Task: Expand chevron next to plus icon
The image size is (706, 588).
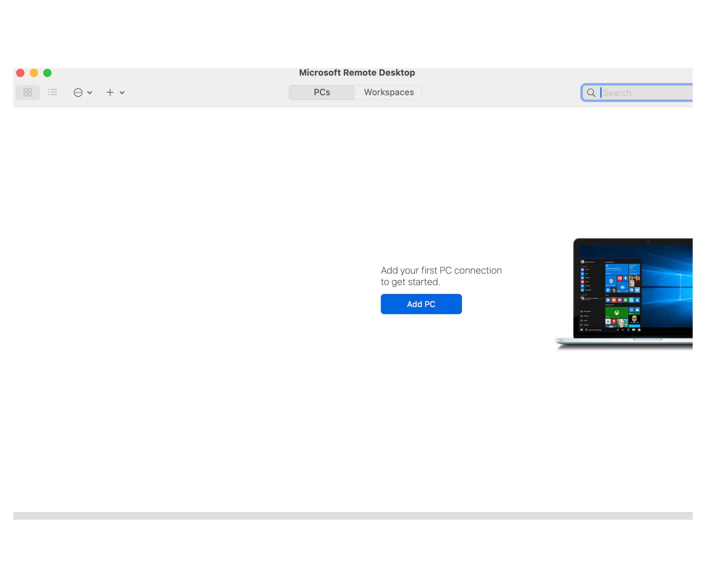Action: 122,93
